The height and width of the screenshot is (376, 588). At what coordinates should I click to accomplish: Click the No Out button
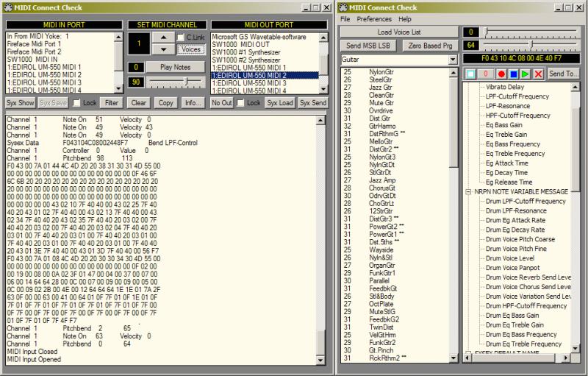tap(222, 103)
